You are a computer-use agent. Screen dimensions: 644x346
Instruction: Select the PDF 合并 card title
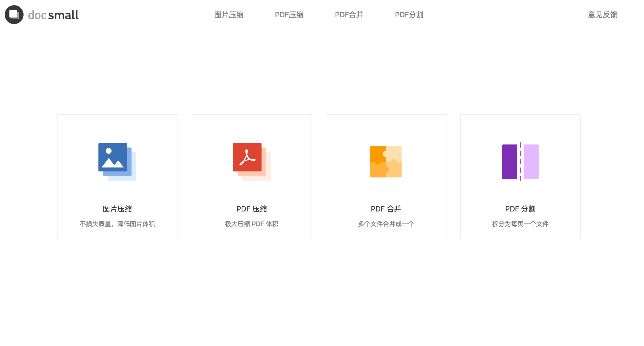[x=386, y=209]
